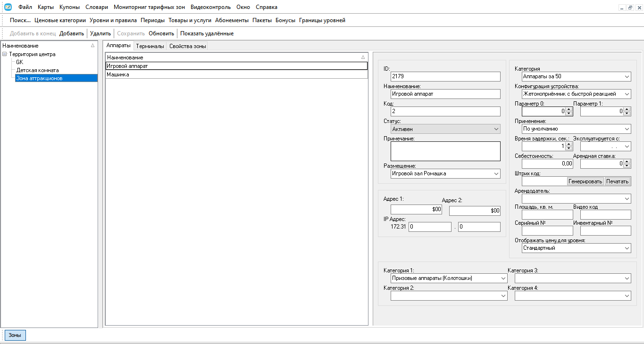
Task: Open the Купоны menu
Action: click(69, 7)
